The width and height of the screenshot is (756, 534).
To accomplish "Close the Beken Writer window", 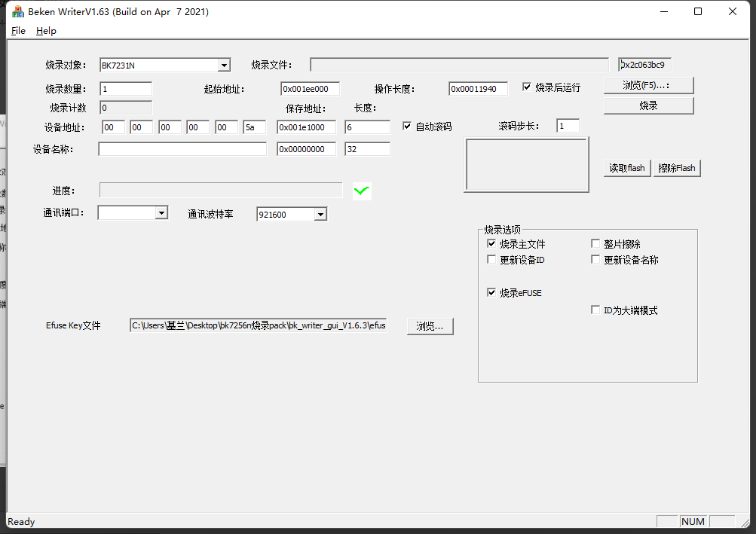I will click(733, 11).
